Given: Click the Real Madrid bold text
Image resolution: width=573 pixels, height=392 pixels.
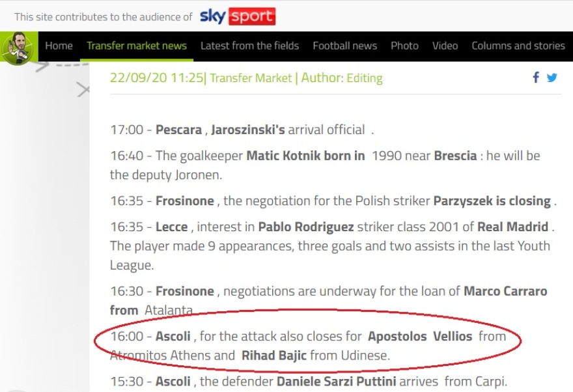Looking at the screenshot, I should (x=513, y=227).
